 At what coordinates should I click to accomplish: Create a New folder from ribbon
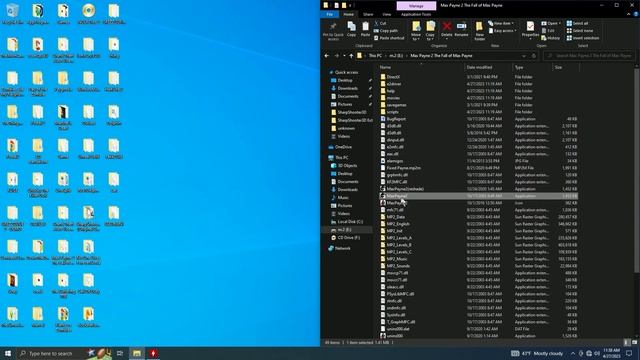point(480,31)
